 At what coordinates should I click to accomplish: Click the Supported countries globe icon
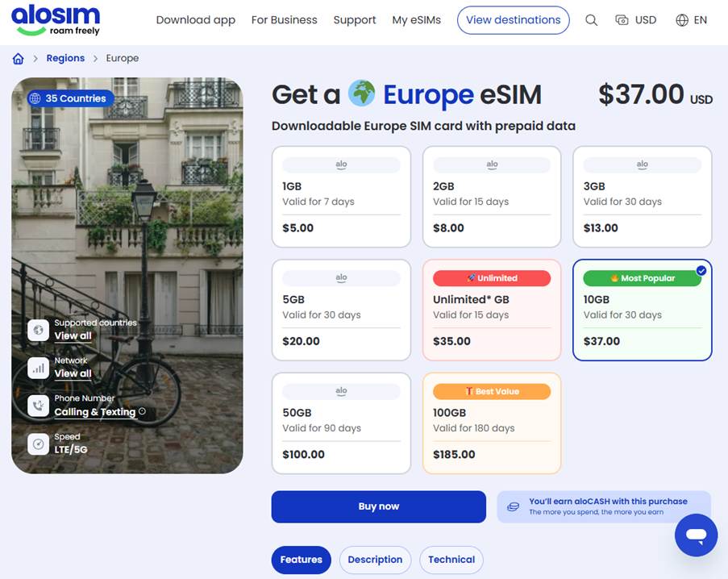(x=39, y=330)
